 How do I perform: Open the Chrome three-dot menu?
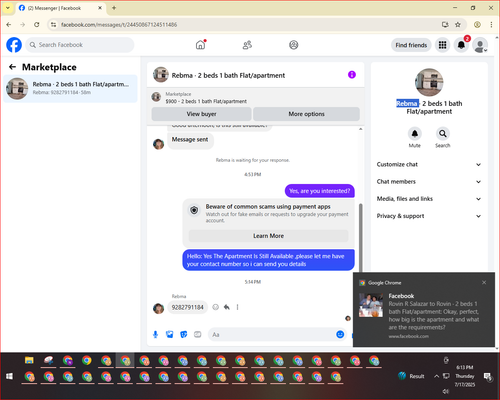[491, 24]
